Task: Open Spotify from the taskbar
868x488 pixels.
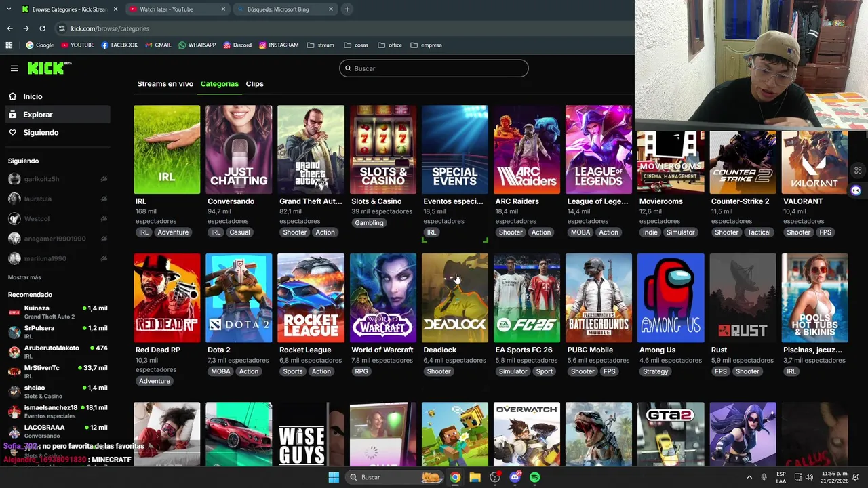Action: click(535, 477)
